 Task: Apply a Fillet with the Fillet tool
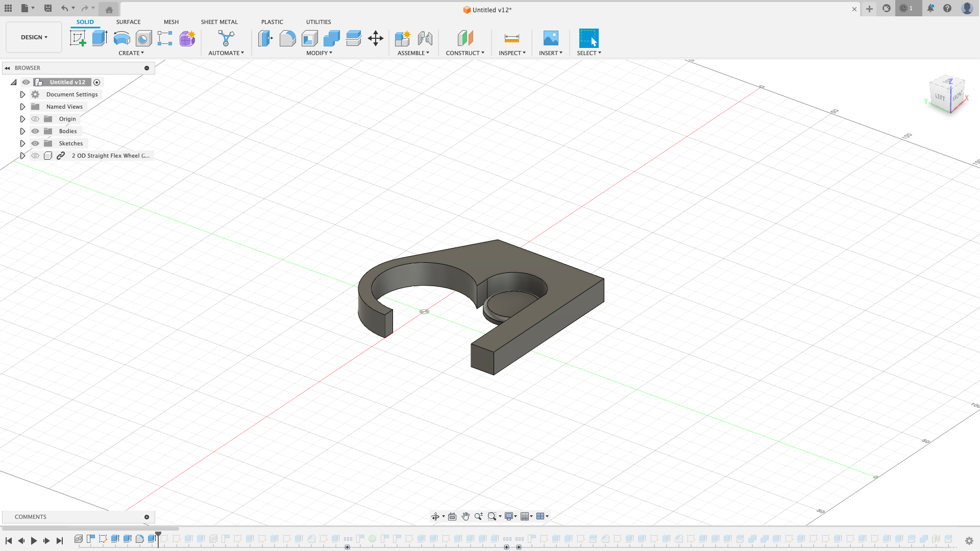click(287, 38)
